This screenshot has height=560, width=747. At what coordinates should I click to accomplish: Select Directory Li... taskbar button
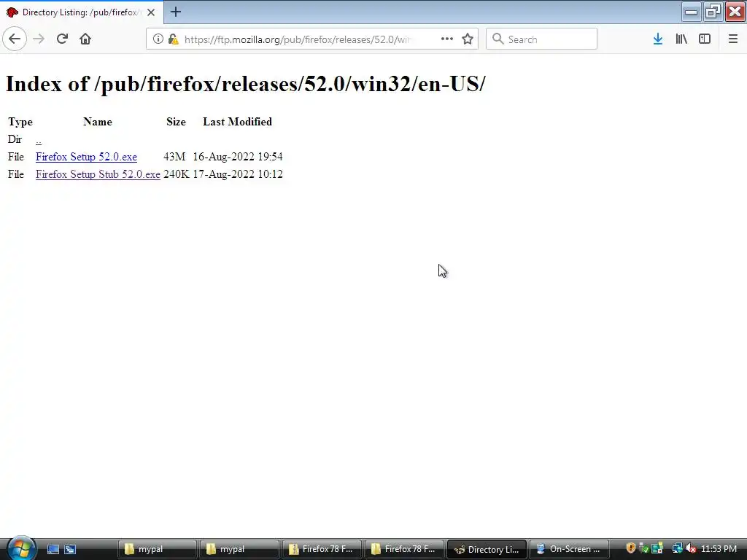[487, 550]
